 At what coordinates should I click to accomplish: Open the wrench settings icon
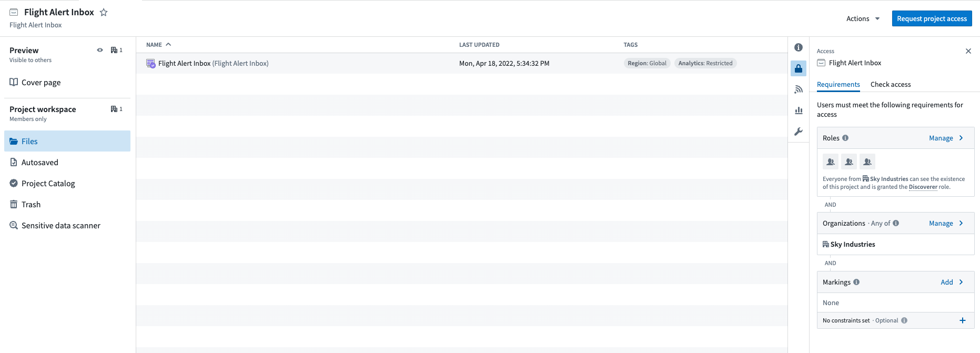point(799,132)
